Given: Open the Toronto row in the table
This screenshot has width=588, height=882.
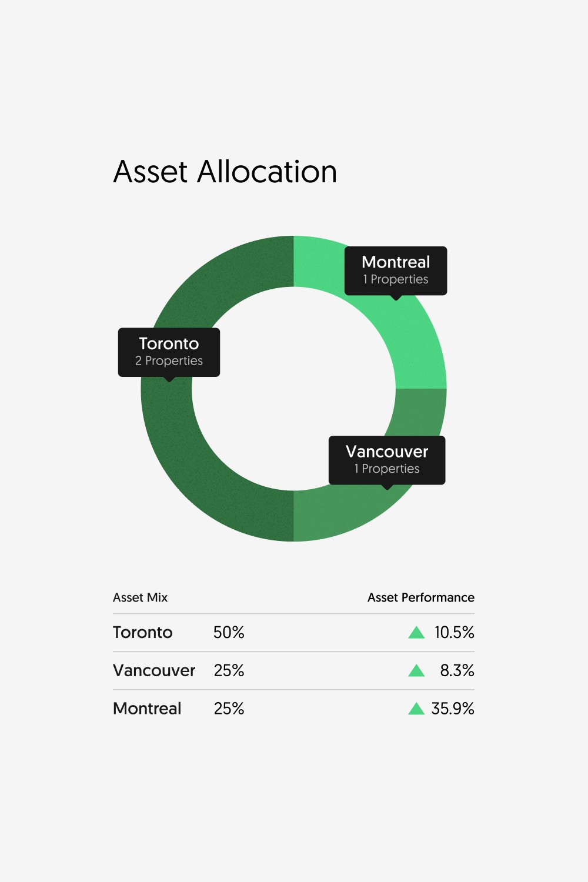Looking at the screenshot, I should tap(293, 633).
